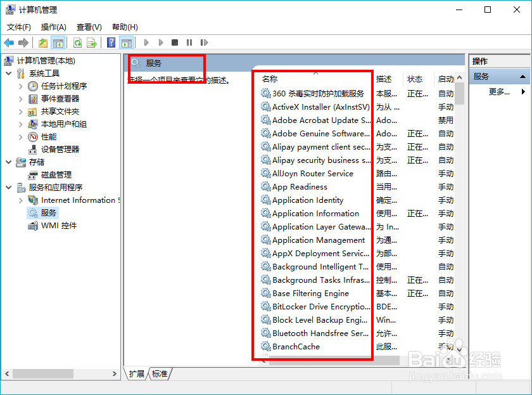The height and width of the screenshot is (395, 532).
Task: Select 服务 node in left tree
Action: point(49,213)
